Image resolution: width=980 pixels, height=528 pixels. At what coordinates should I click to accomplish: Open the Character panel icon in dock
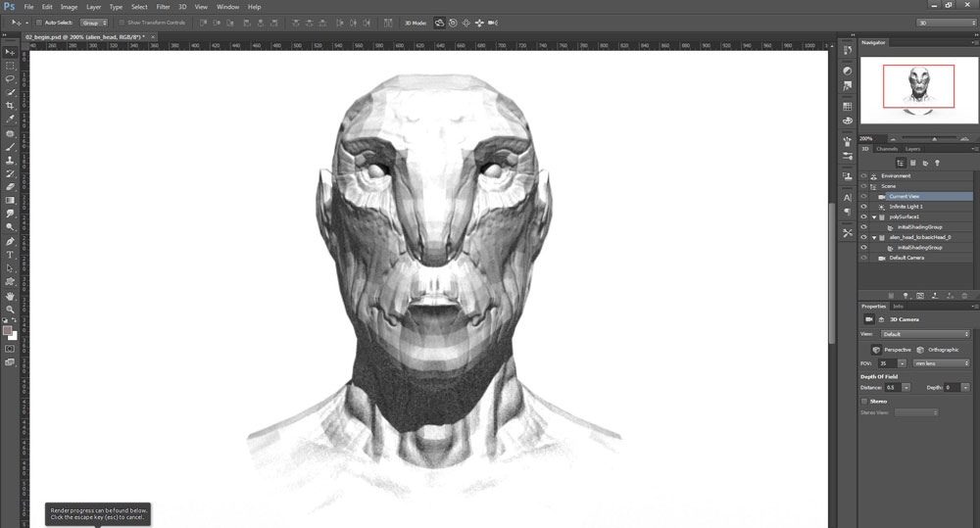(x=848, y=198)
